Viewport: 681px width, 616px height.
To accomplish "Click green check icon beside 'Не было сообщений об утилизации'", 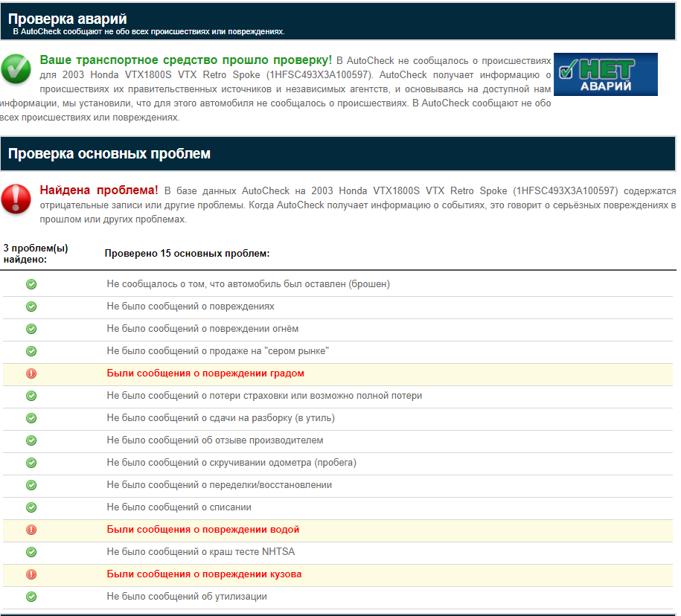I will click(31, 597).
